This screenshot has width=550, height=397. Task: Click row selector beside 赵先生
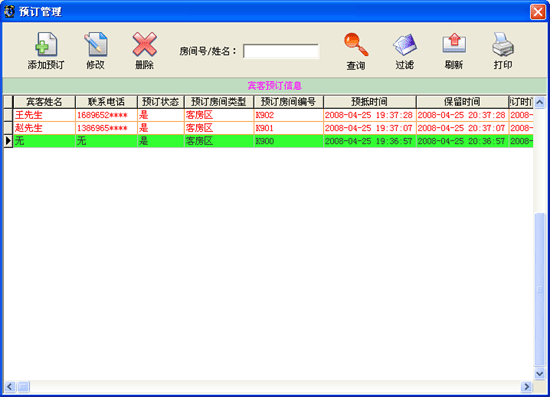coord(8,128)
